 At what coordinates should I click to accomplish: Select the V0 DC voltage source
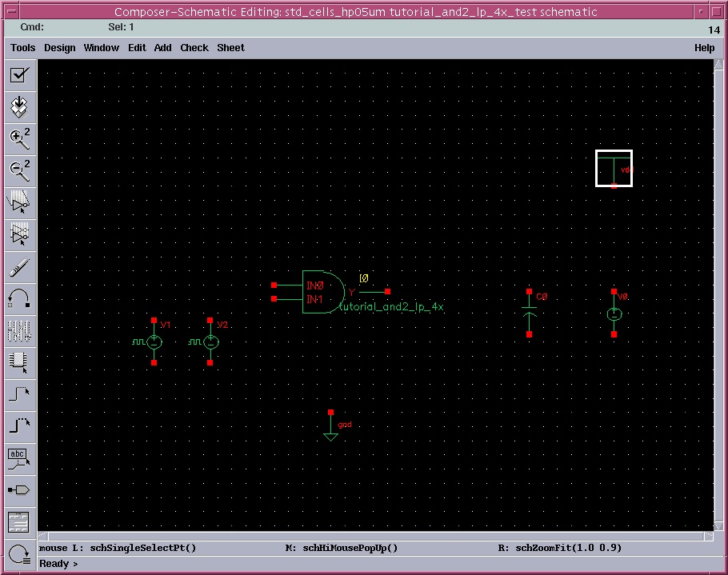pos(614,314)
